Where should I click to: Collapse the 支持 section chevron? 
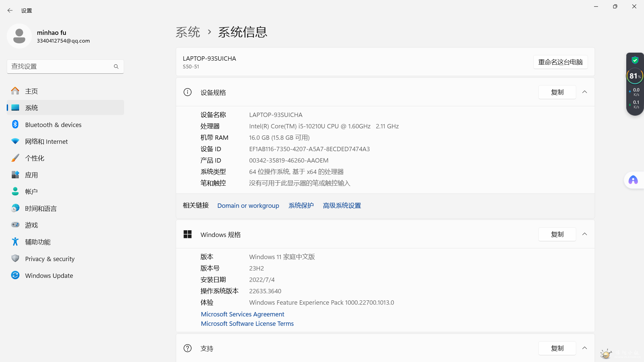tap(585, 348)
